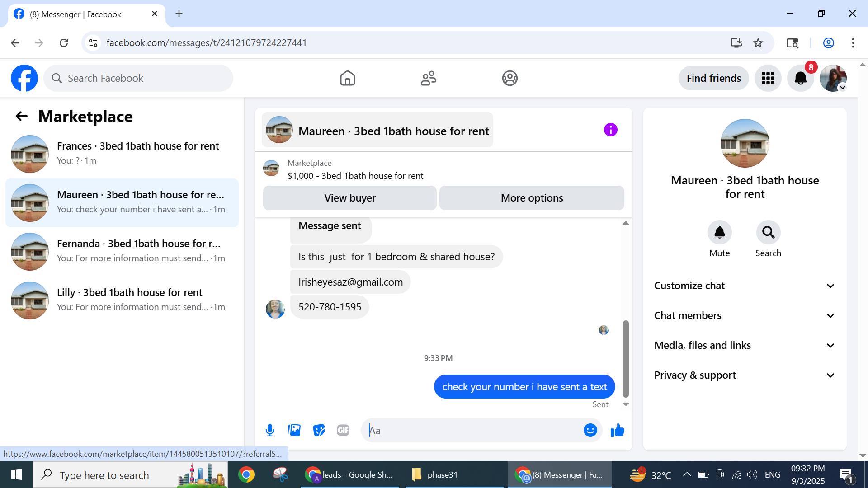This screenshot has width=868, height=488.
Task: Click the install app icon in address bar
Action: pyautogui.click(x=736, y=43)
